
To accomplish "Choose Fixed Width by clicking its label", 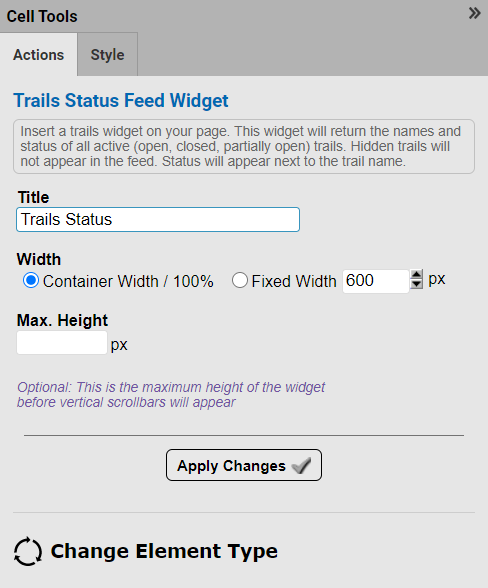I will click(x=294, y=281).
